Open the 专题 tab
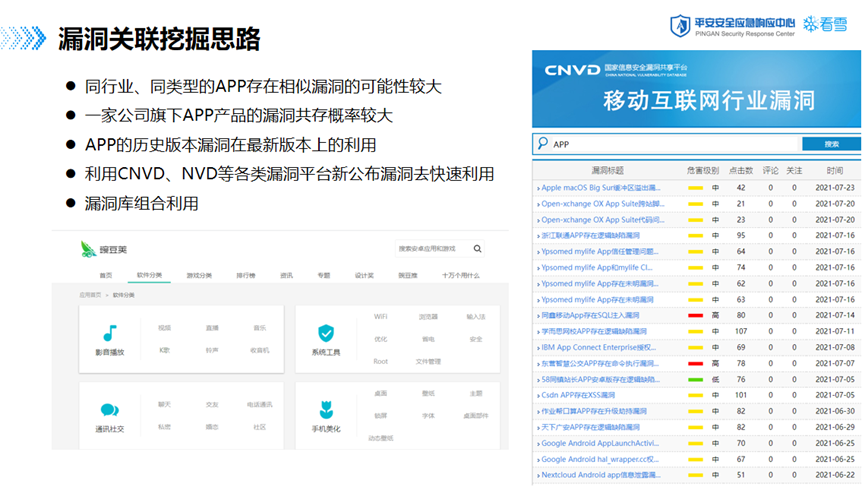The image size is (865, 487). click(x=324, y=275)
